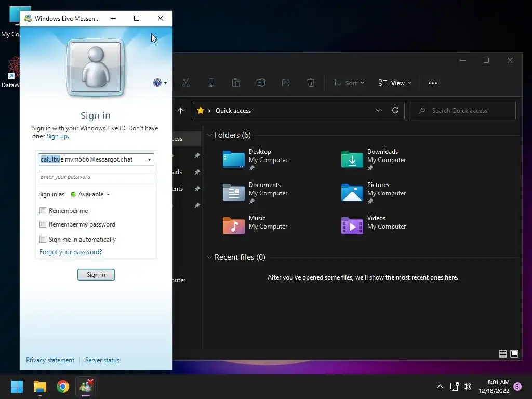This screenshot has height=399, width=532.
Task: Enable Remember my password
Action: [43, 224]
